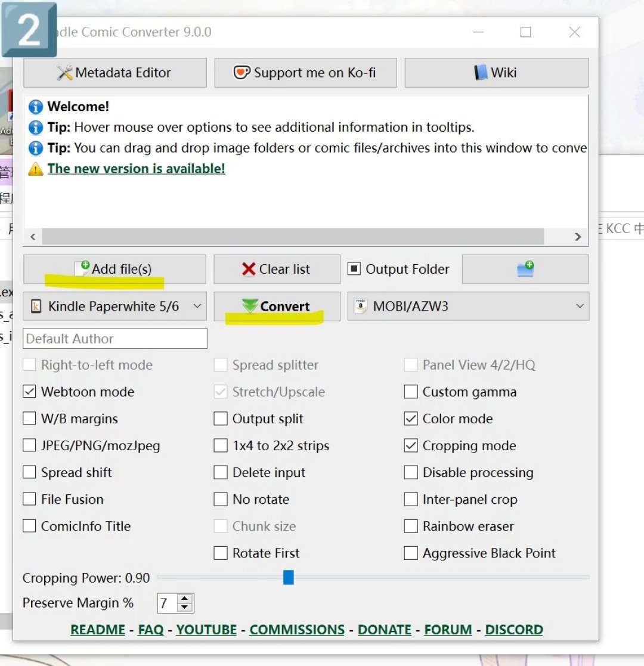Click the log scrollbar right arrow

578,237
